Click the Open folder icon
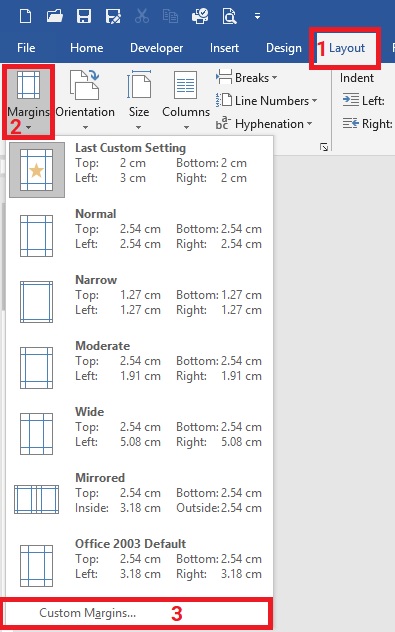Screen dimensions: 395x632 click(x=54, y=17)
